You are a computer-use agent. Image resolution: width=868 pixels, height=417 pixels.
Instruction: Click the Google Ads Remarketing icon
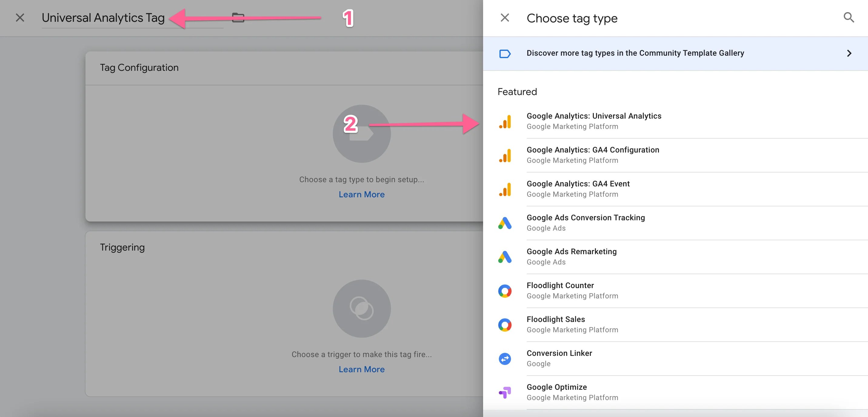(505, 257)
